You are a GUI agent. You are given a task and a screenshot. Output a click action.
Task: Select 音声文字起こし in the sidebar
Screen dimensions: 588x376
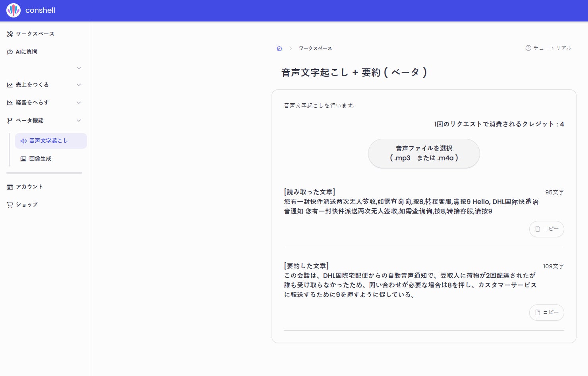tap(51, 141)
